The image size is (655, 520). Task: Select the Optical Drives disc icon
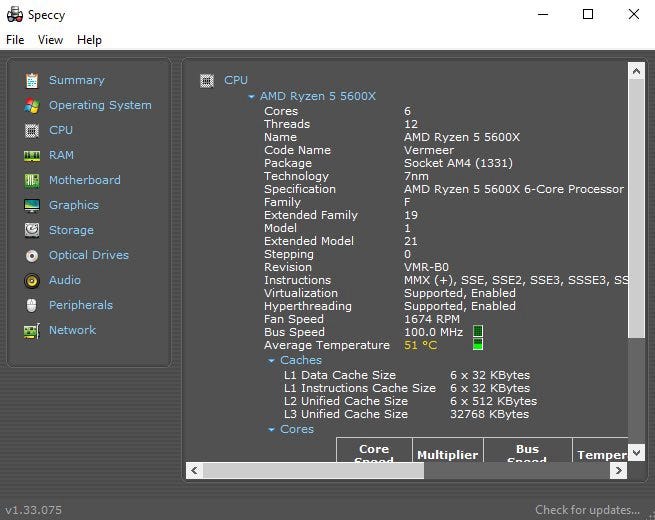click(x=32, y=255)
